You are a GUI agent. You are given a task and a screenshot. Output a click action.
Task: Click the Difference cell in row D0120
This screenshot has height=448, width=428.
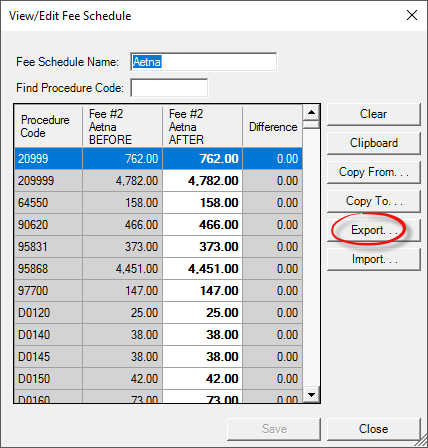pos(273,313)
